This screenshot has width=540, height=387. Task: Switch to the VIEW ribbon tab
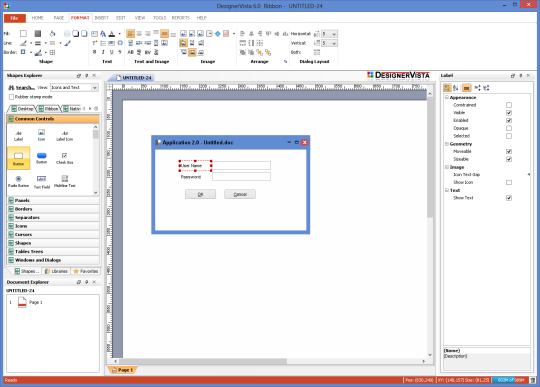click(139, 18)
